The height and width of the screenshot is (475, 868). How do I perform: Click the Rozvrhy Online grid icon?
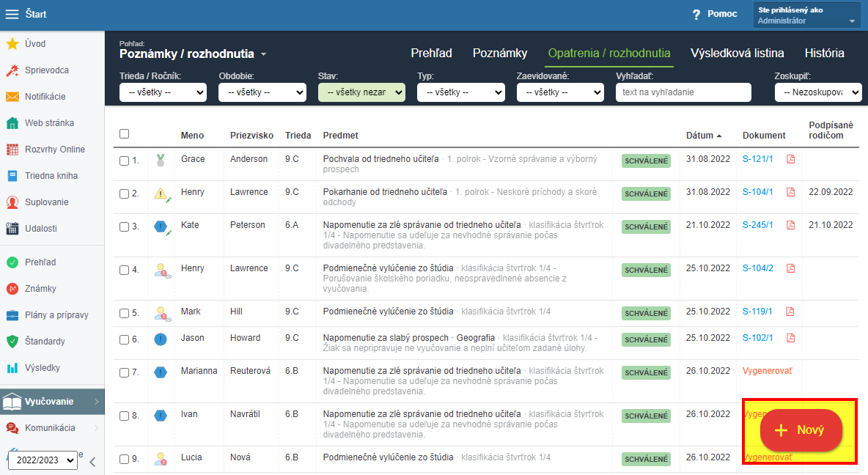coord(12,150)
